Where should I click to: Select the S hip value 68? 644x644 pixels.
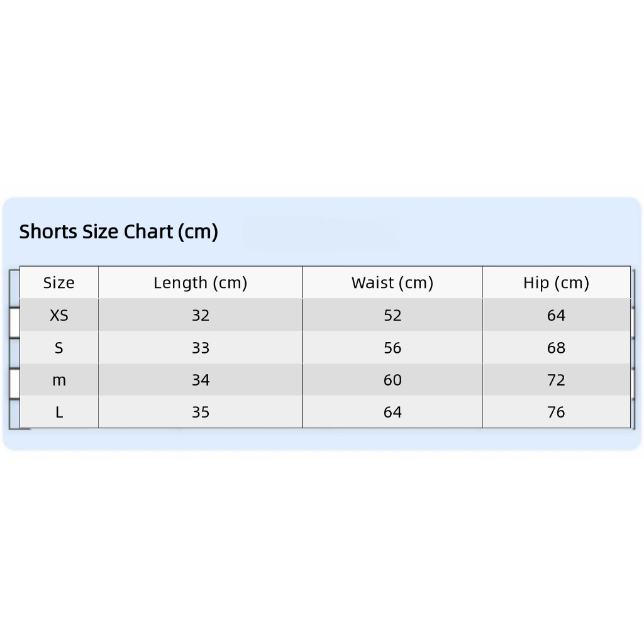coord(556,348)
